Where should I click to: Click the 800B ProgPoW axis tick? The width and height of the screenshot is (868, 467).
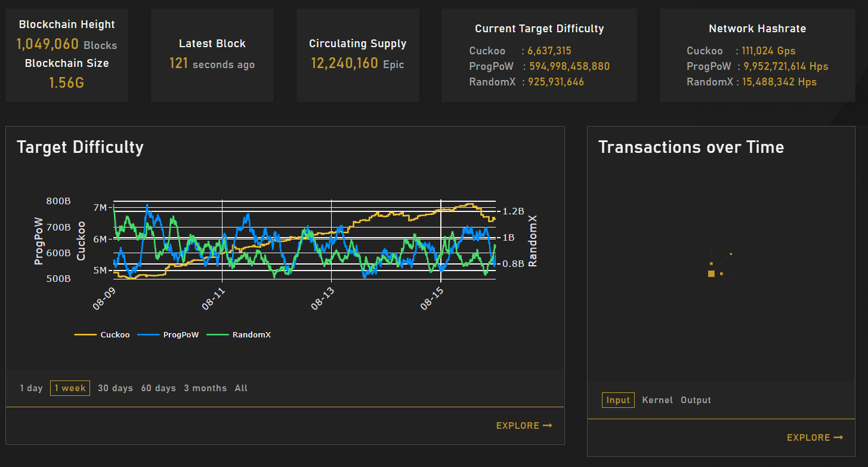[58, 201]
